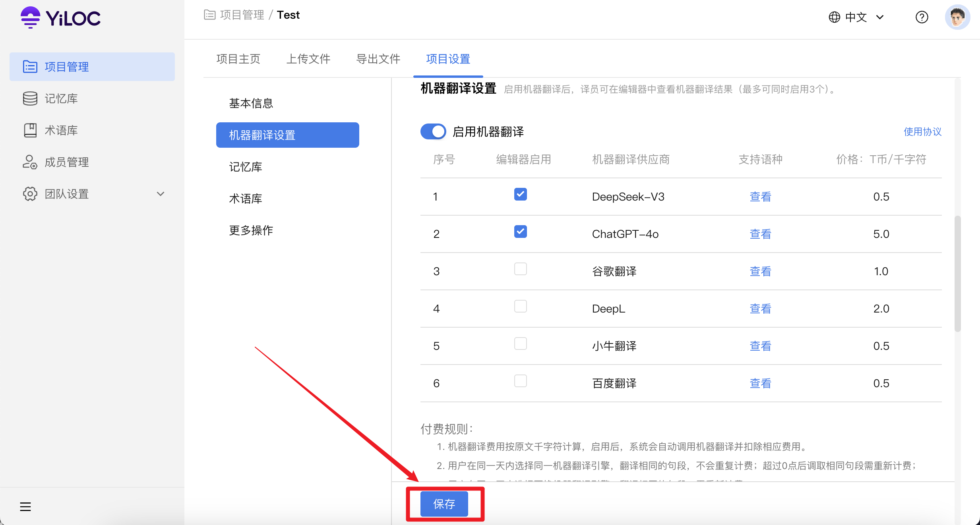Click the 成员管理 person icon in sidebar
Viewport: 980px width, 525px height.
pos(30,162)
